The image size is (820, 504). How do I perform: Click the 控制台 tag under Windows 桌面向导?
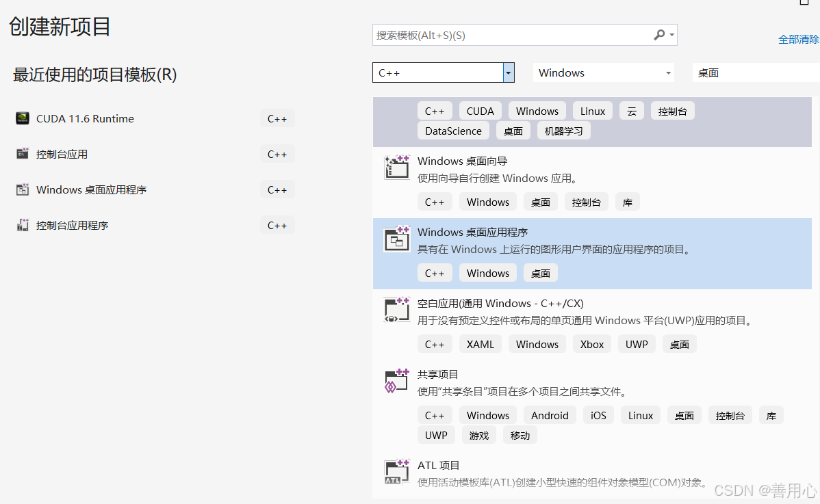click(586, 202)
